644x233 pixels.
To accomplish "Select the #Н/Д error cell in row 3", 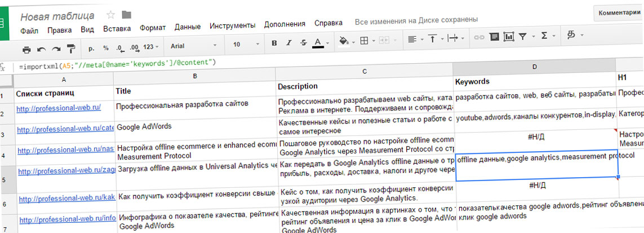I will [x=536, y=137].
